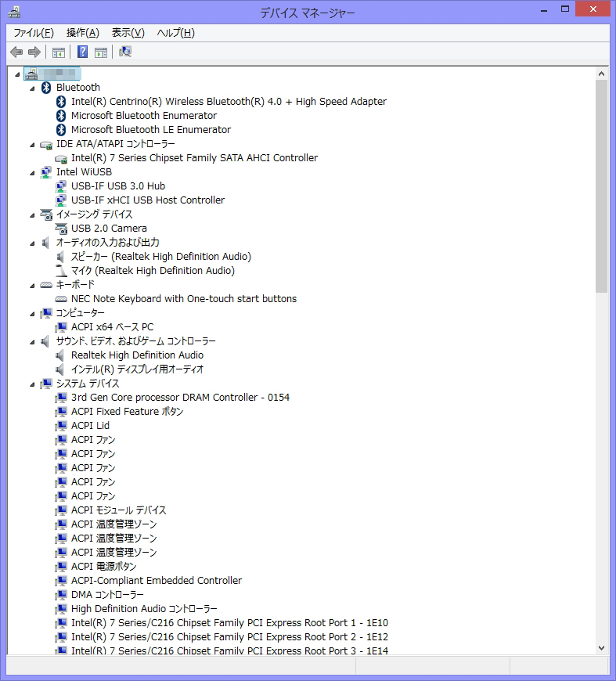Select 3rd Gen Core processor DRAM Controller - 0154
616x681 pixels.
(x=180, y=398)
